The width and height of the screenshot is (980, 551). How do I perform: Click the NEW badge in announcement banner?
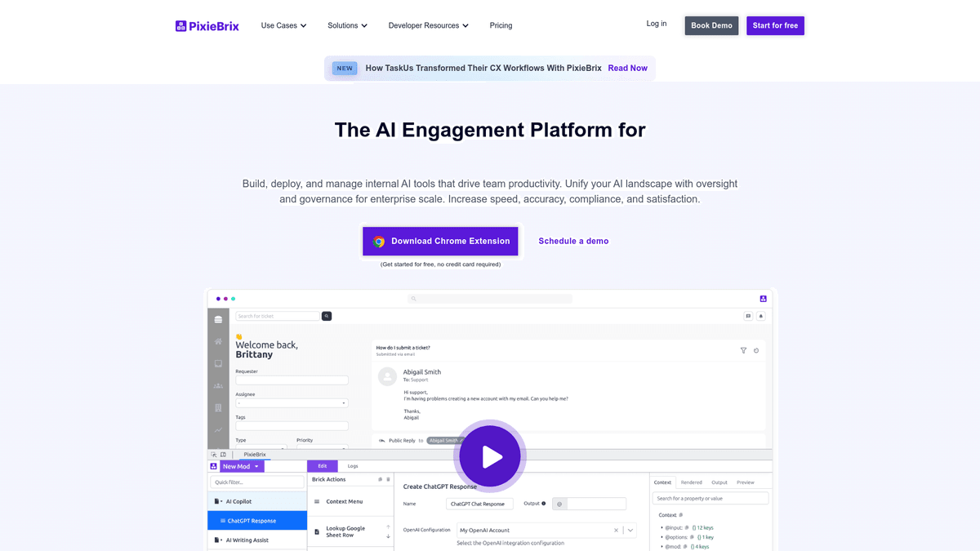tap(345, 69)
